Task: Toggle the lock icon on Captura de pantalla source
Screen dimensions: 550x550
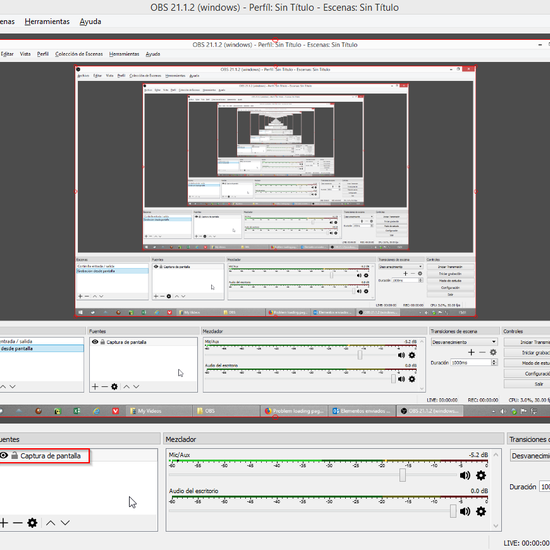Action: (x=14, y=456)
